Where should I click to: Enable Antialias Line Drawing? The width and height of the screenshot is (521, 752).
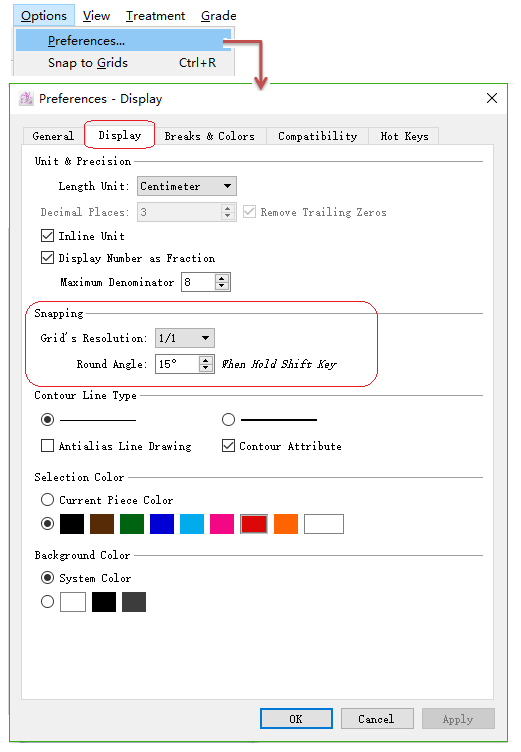point(47,446)
